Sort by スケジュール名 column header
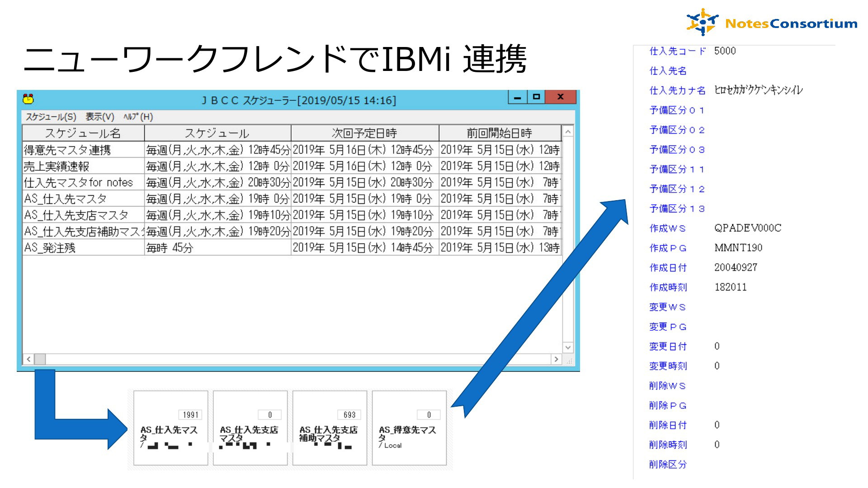This screenshot has width=868, height=488. click(x=83, y=133)
